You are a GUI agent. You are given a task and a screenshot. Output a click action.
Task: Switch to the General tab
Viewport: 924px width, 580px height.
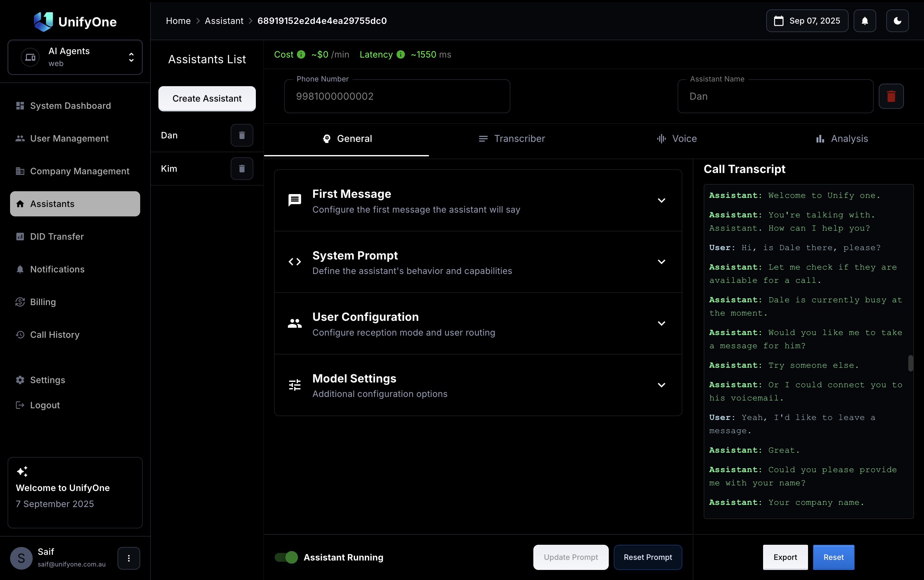[x=346, y=138]
